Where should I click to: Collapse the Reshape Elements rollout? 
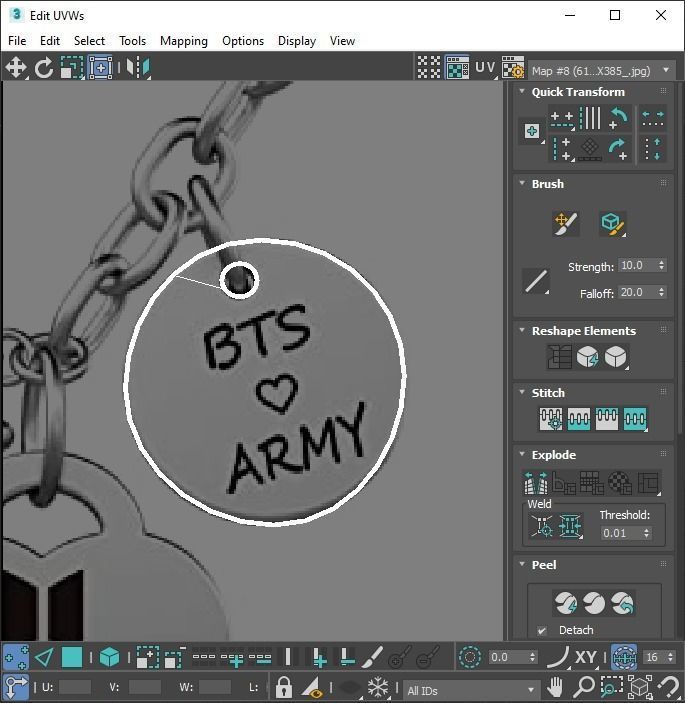522,330
